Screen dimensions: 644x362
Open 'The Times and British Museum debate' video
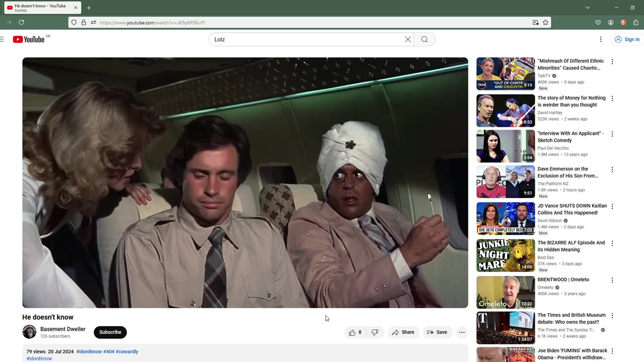571,319
